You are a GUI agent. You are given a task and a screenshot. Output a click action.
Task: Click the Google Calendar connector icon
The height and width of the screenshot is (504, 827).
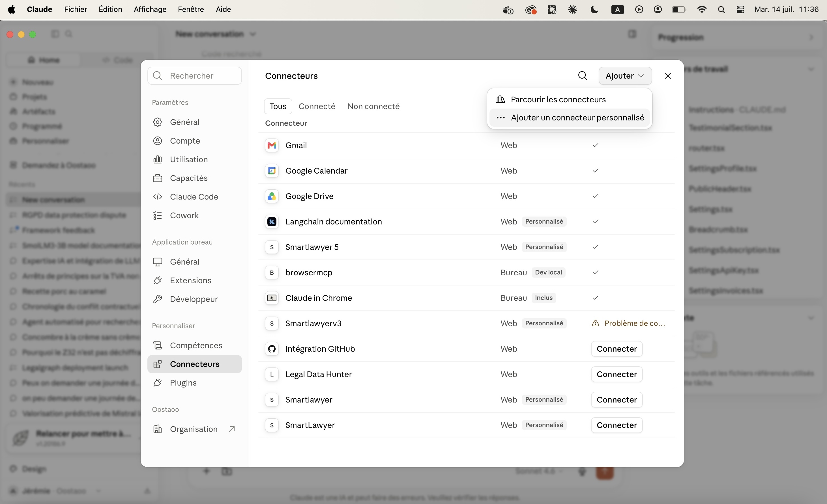click(272, 171)
